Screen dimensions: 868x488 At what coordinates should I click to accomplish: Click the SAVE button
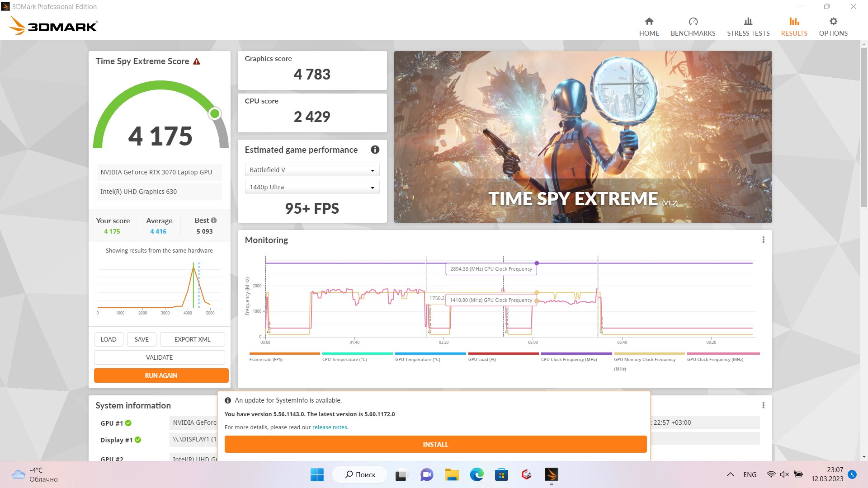[x=142, y=339]
